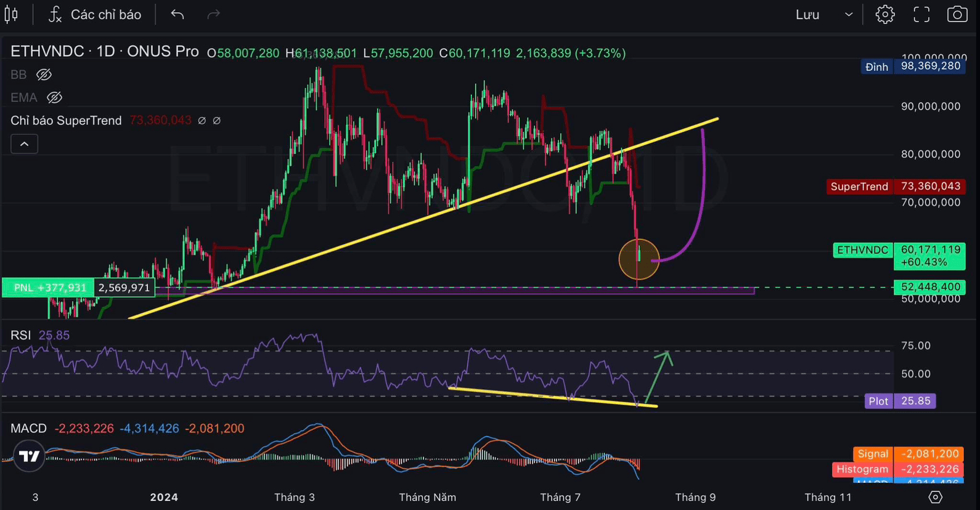Open the Các chỉ báo indicators menu
The image size is (980, 510).
95,14
